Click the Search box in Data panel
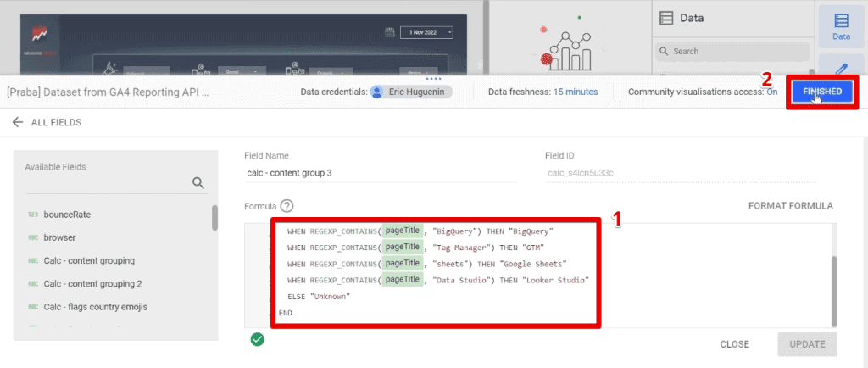The height and width of the screenshot is (368, 868). click(x=732, y=52)
